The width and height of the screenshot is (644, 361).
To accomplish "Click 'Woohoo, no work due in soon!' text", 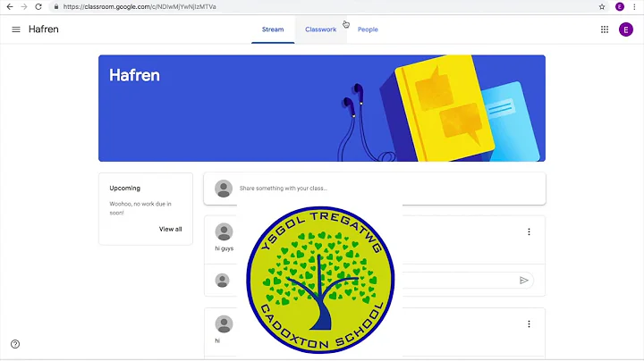I will [x=140, y=208].
